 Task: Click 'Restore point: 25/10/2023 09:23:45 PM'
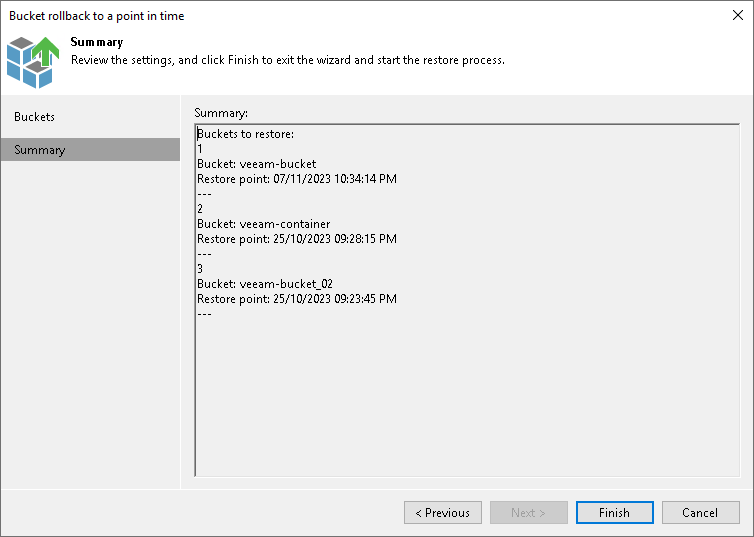(x=297, y=299)
